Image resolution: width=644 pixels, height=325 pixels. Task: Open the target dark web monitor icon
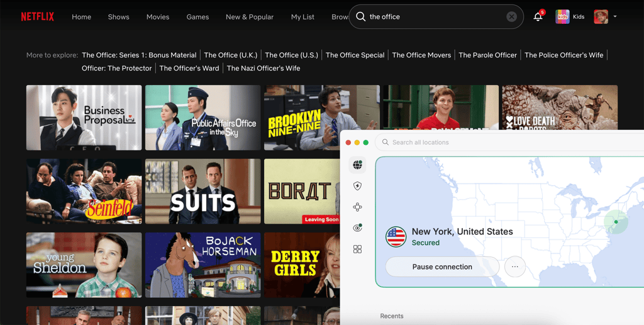pos(357,228)
